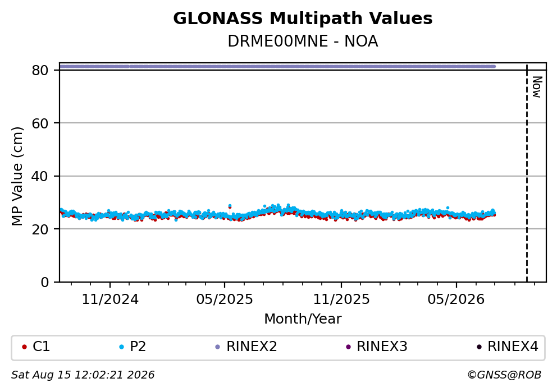557x392 pixels.
Task: Click the lavender RINEX2 legend dot
Action: click(218, 347)
